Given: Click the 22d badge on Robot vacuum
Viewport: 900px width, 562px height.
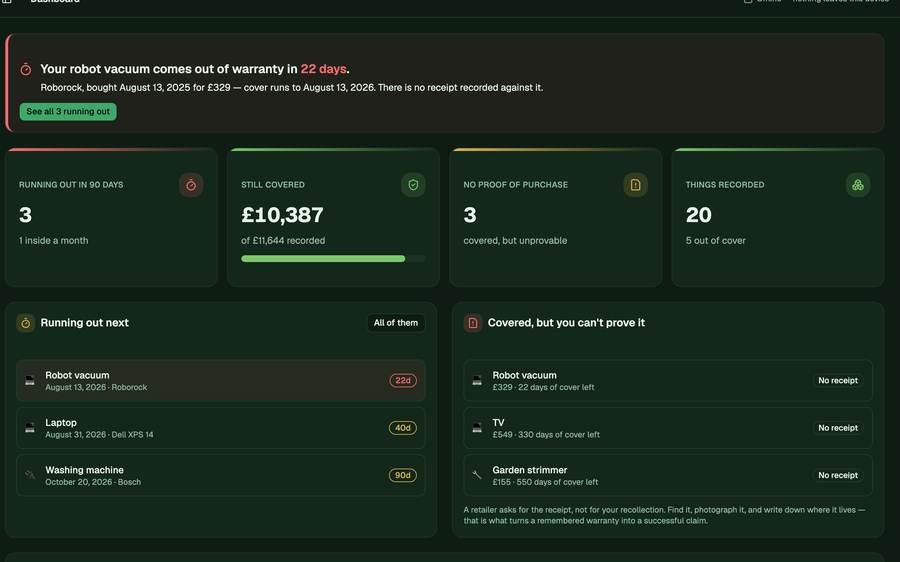Looking at the screenshot, I should tap(403, 381).
